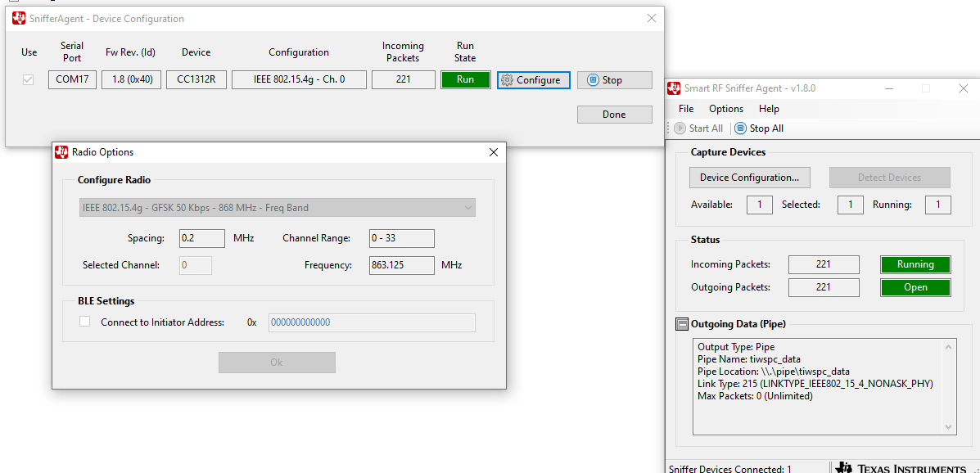
Task: Click Sniffer Devices Connected: 1 status text
Action: point(730,469)
